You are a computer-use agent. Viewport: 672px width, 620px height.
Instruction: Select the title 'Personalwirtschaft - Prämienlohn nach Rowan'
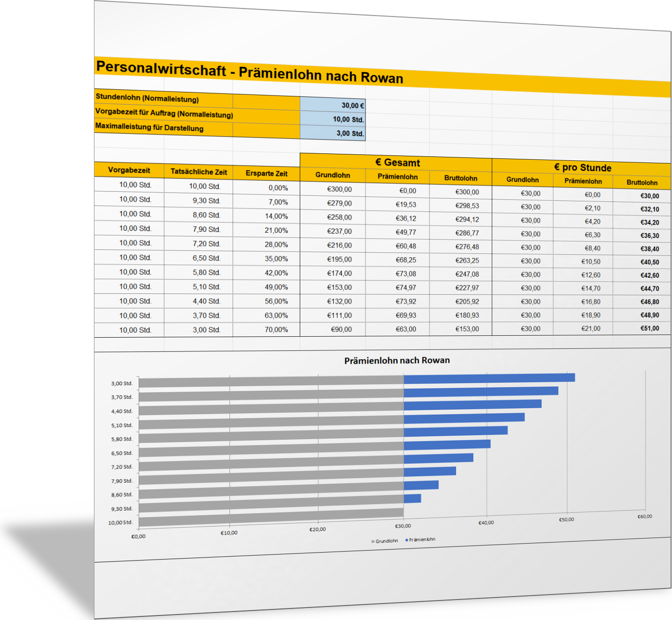coord(249,72)
